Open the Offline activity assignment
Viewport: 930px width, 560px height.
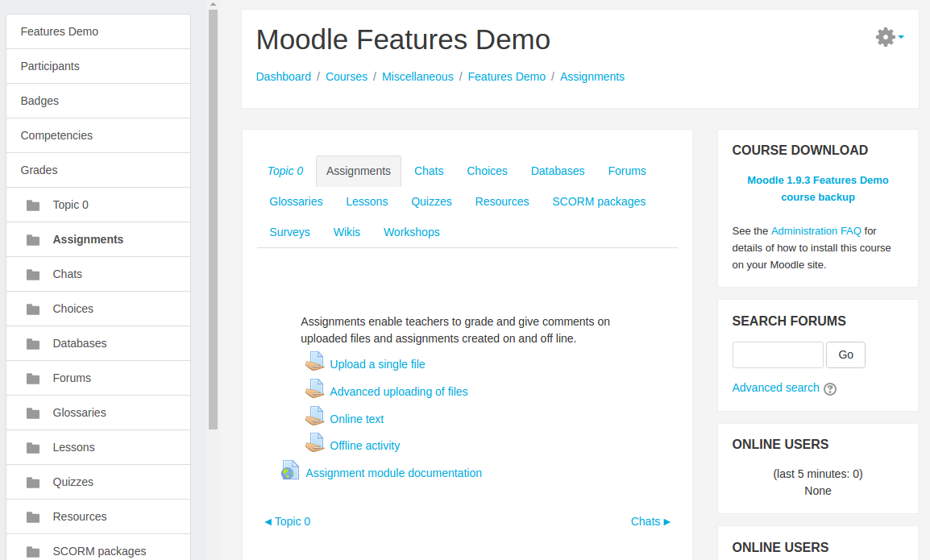coord(365,446)
